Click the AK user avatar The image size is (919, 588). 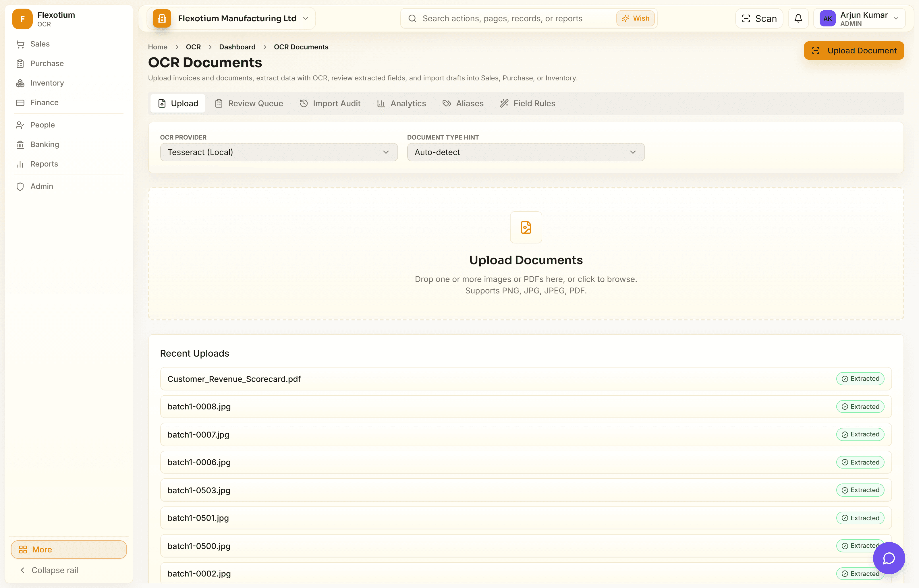click(827, 18)
